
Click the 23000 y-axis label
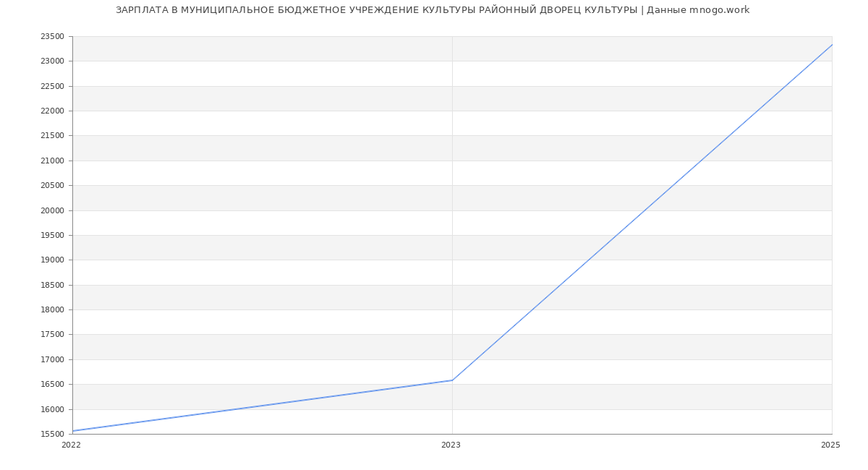(x=53, y=61)
